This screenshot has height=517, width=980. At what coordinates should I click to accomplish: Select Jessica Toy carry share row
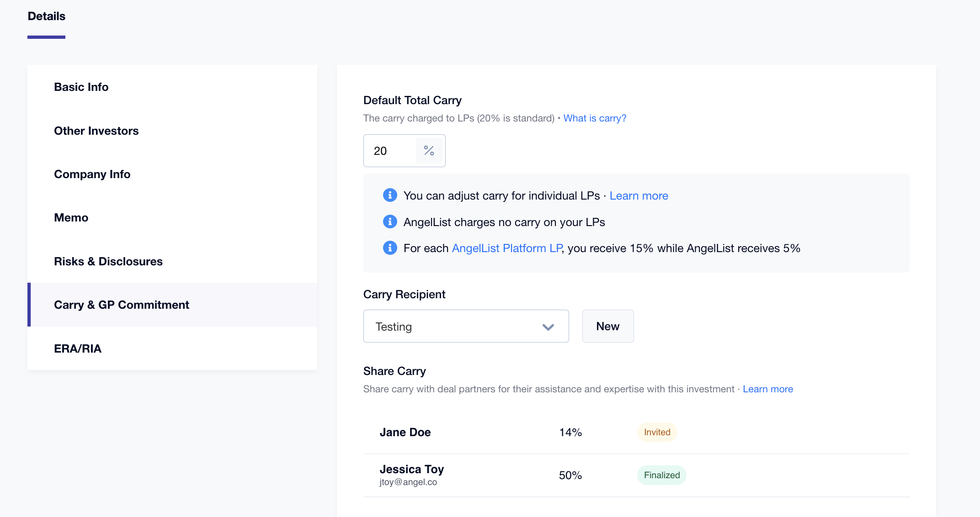click(x=636, y=475)
